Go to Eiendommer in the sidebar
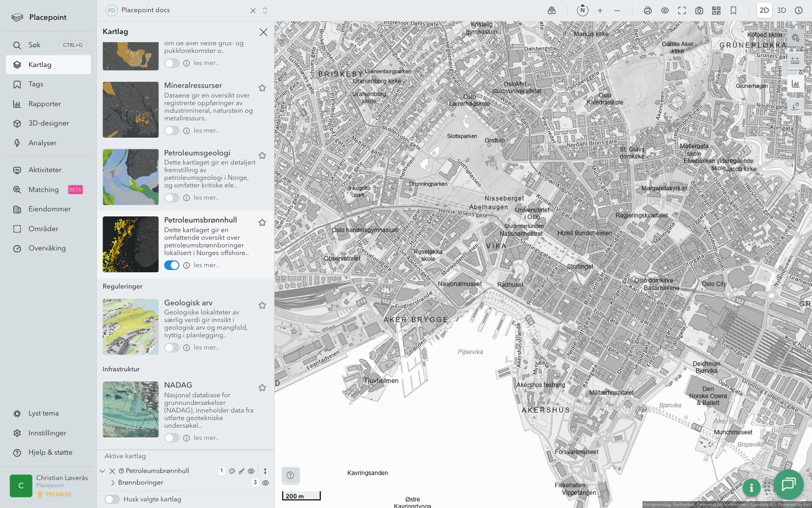Image resolution: width=812 pixels, height=508 pixels. pyautogui.click(x=49, y=209)
